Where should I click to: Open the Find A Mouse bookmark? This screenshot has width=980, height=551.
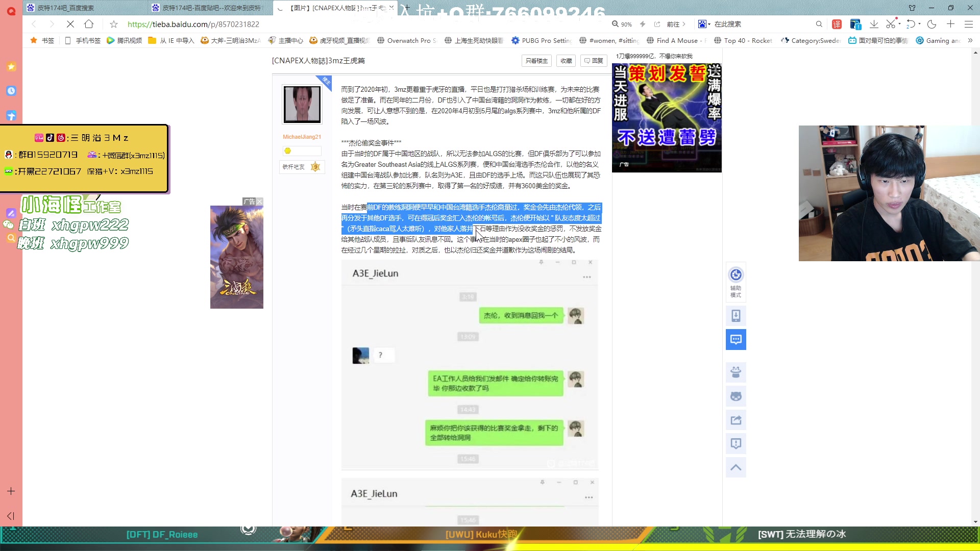[x=675, y=40]
